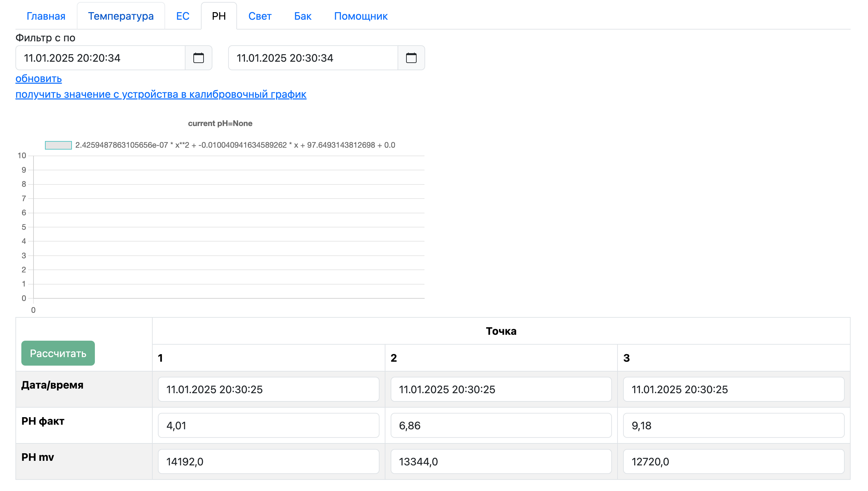Open the Температура tab

click(121, 16)
